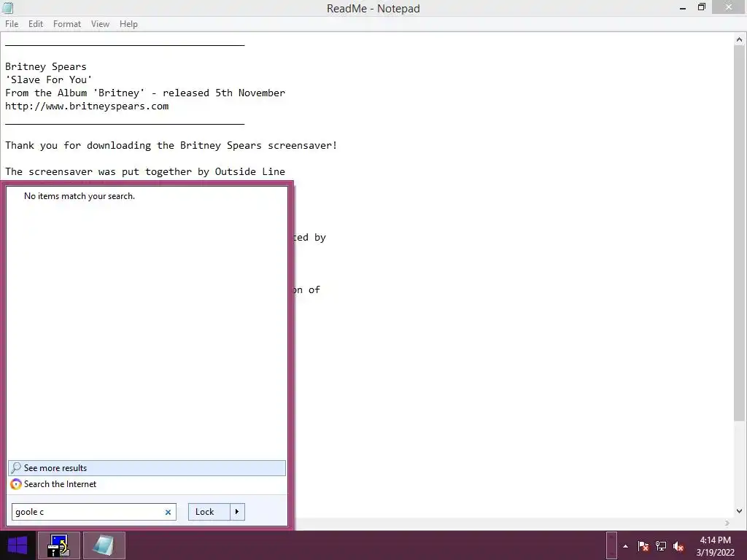The image size is (747, 560).
Task: Open the File menu in Notepad
Action: coord(12,24)
